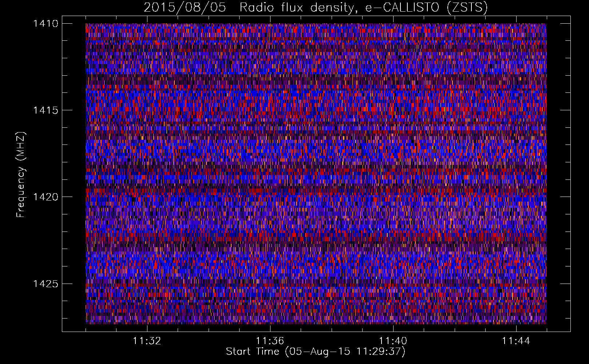Select the 11:40 time tick label
The height and width of the screenshot is (364, 589).
point(393,341)
